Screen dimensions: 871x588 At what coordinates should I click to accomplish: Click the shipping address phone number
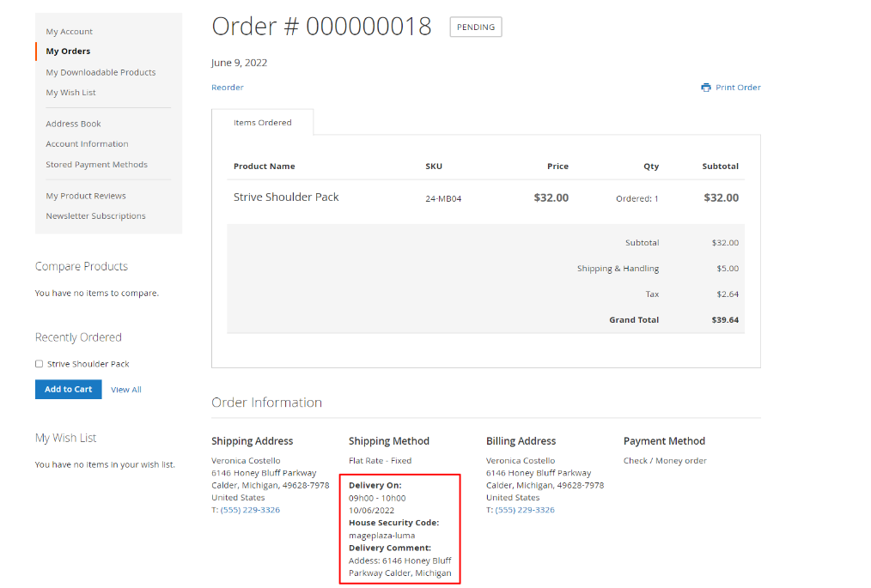coord(250,510)
